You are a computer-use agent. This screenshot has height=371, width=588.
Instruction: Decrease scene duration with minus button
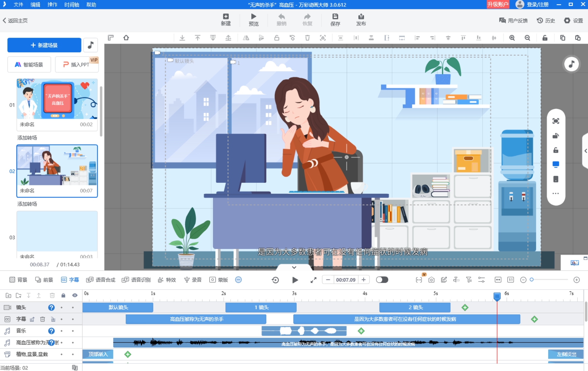pyautogui.click(x=328, y=280)
